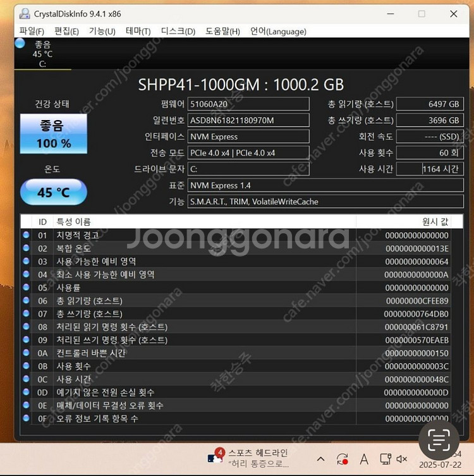Click power on hours value 1164 시간
The height and width of the screenshot is (476, 474).
pyautogui.click(x=430, y=169)
